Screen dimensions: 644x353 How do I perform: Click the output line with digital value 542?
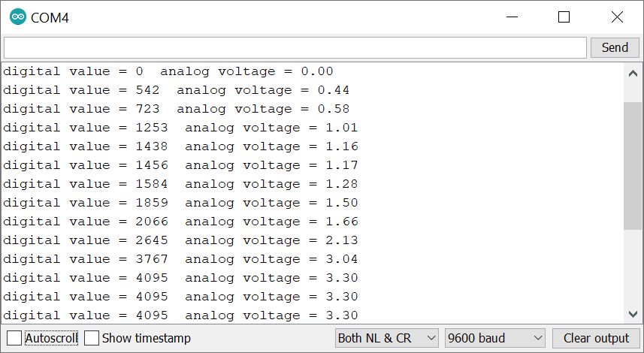(x=176, y=90)
